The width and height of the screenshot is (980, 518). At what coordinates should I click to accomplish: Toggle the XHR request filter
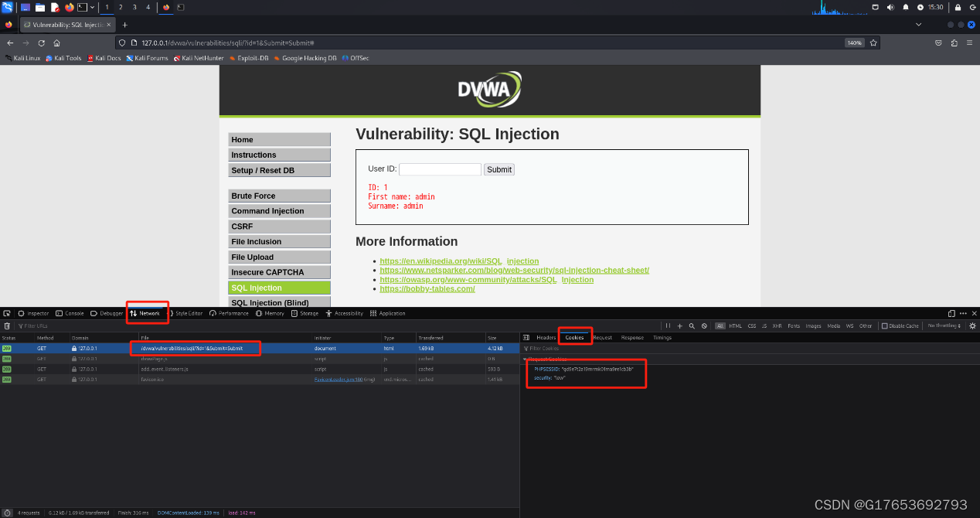778,325
